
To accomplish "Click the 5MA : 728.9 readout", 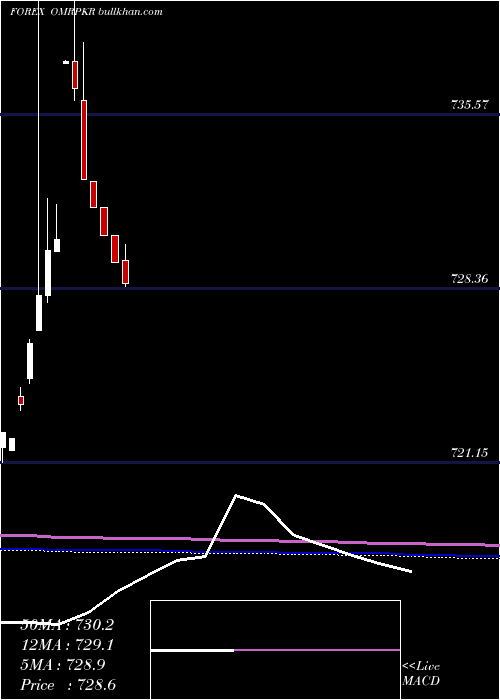I will 62,665.
